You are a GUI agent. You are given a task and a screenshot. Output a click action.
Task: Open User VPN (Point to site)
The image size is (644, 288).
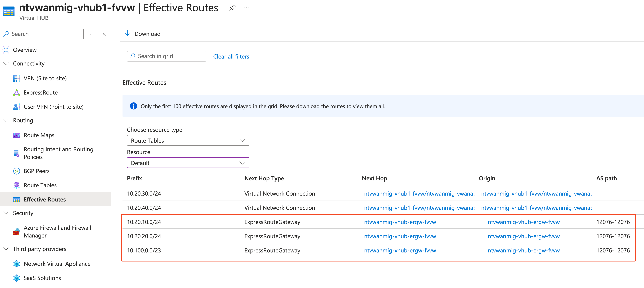pyautogui.click(x=54, y=107)
